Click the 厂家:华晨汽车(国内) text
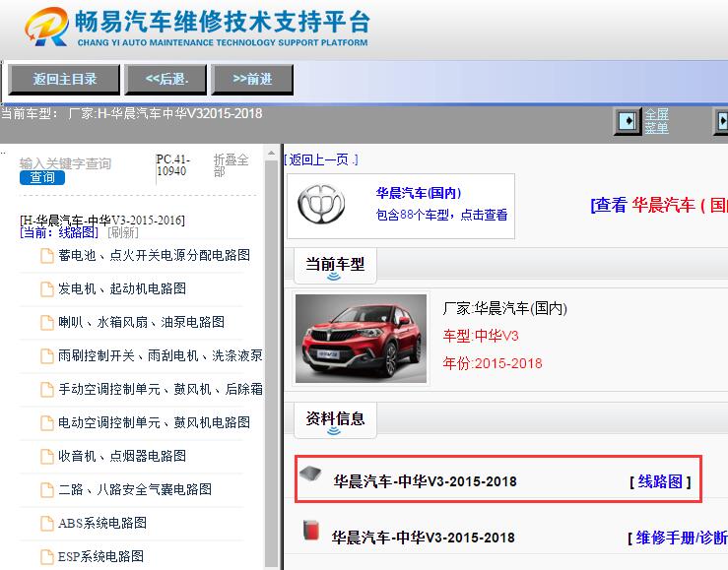Image resolution: width=728 pixels, height=570 pixels. 505,308
